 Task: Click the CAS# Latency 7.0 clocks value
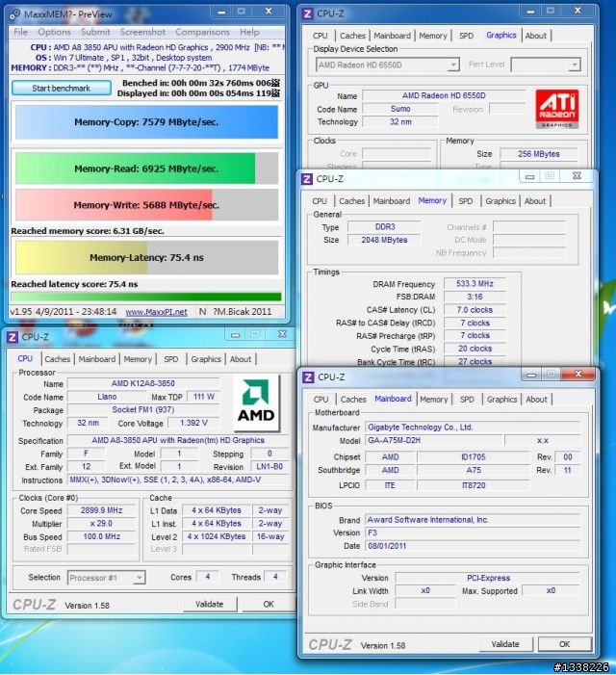(x=475, y=310)
